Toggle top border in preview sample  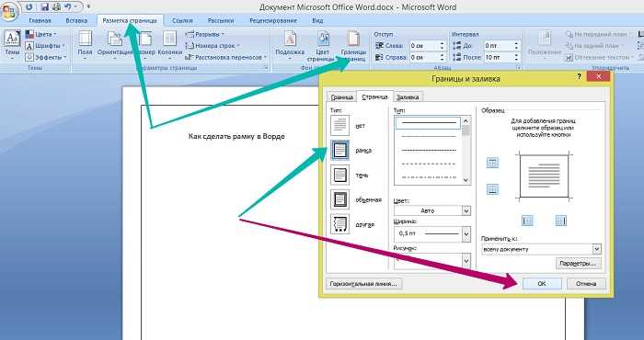(x=492, y=163)
